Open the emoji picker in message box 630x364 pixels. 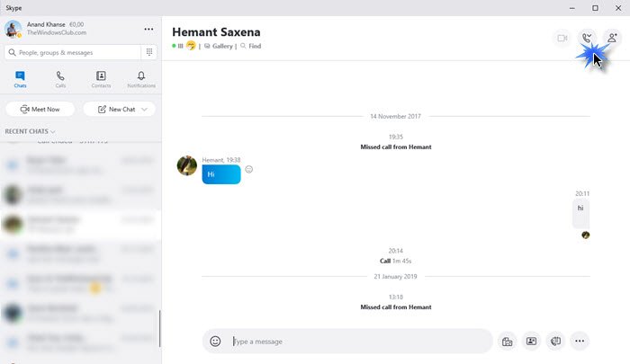tap(215, 342)
